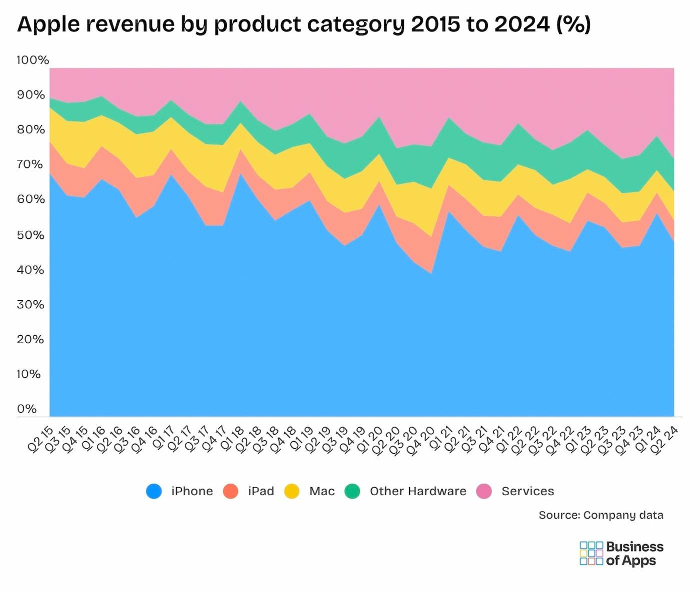Click the Q1 24 x-axis label
This screenshot has width=700, height=592.
coord(648,439)
